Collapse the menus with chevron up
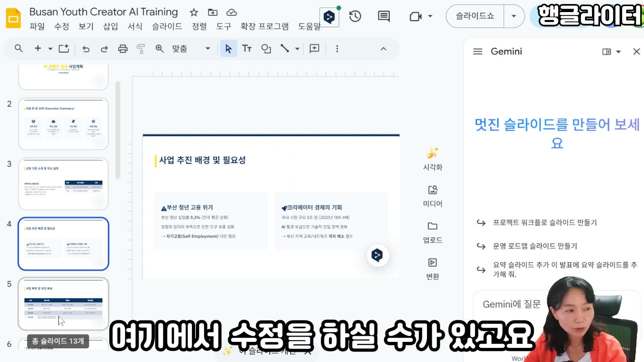 tap(383, 49)
